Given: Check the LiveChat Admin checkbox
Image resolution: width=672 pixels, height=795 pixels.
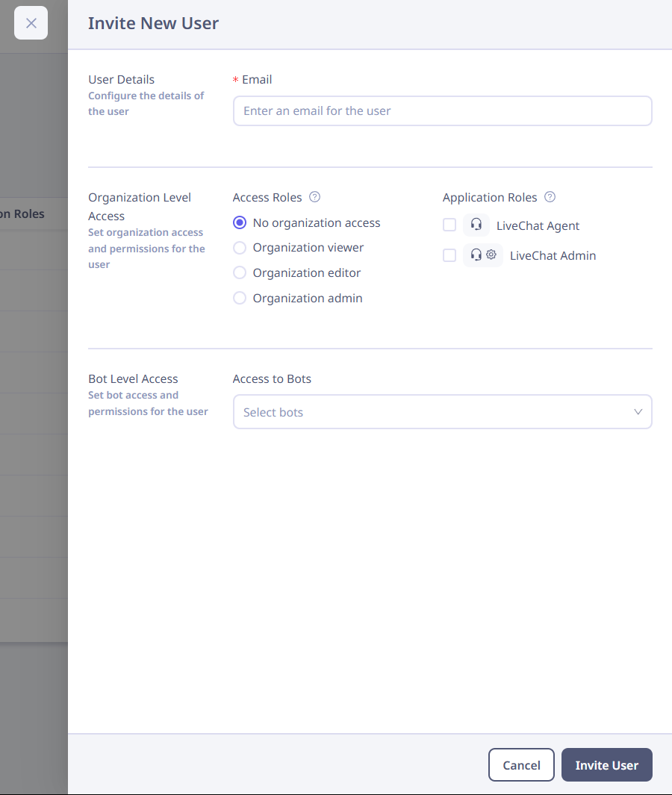Looking at the screenshot, I should pos(449,255).
